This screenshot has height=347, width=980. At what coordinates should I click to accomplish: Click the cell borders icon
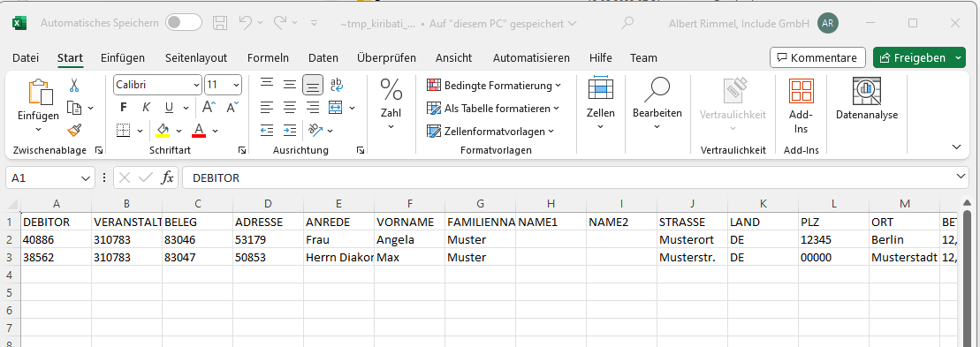click(123, 131)
